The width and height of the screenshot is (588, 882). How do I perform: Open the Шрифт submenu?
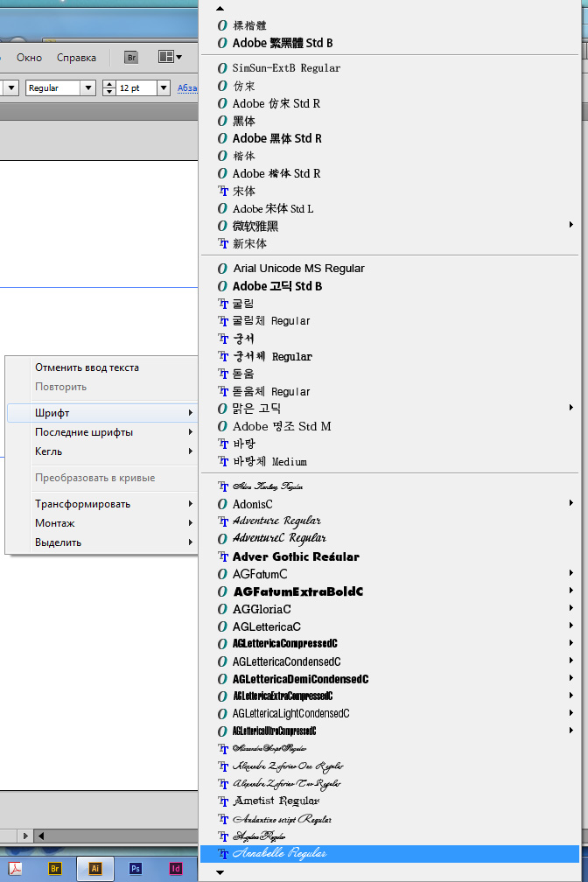101,413
